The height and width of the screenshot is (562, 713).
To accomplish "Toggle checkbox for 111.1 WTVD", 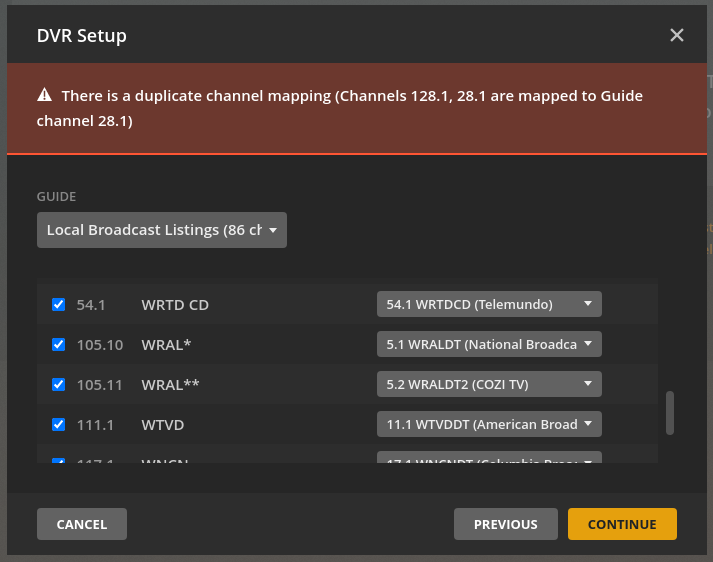I will 58,425.
